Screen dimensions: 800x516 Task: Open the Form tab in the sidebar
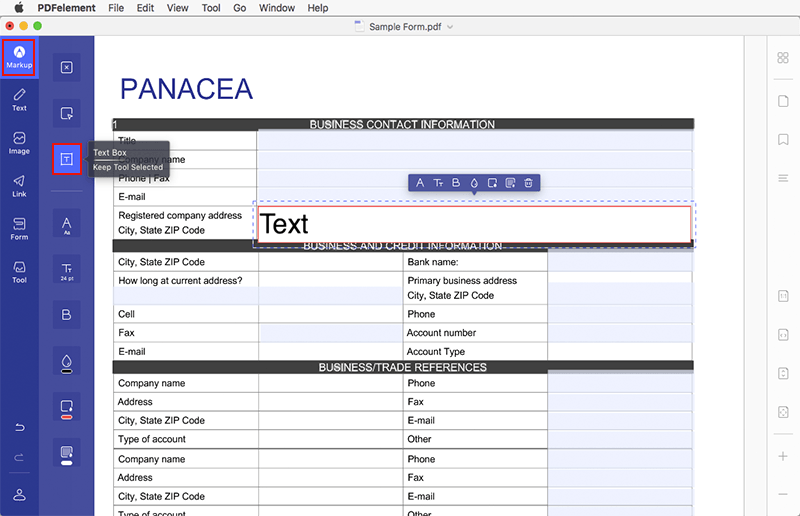pos(19,229)
